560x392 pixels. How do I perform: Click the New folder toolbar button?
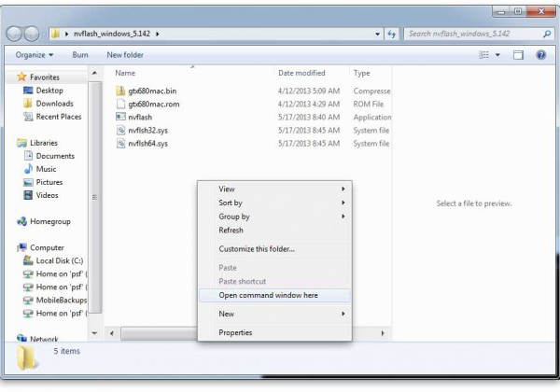pyautogui.click(x=125, y=55)
